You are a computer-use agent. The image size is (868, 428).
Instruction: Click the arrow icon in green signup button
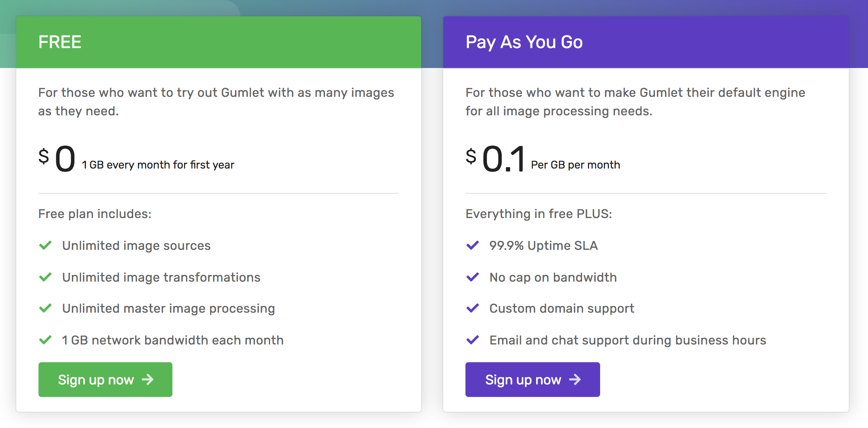[148, 380]
